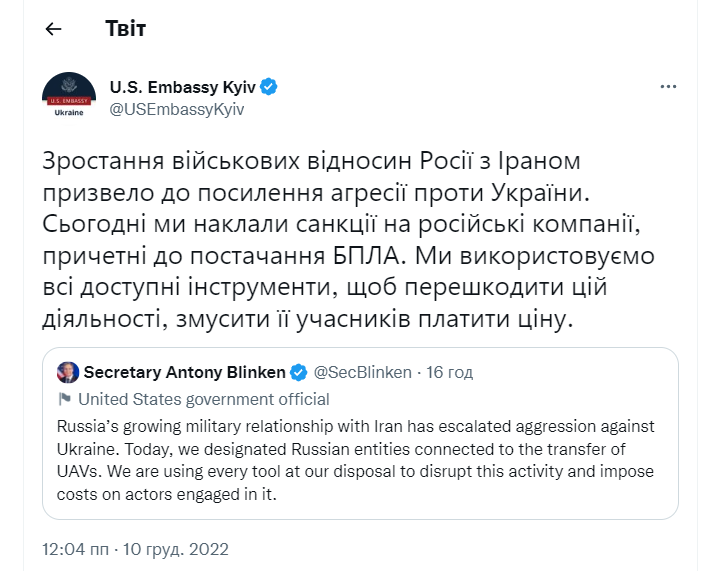Open the @USEmbassyKyiv handle link

point(176,109)
